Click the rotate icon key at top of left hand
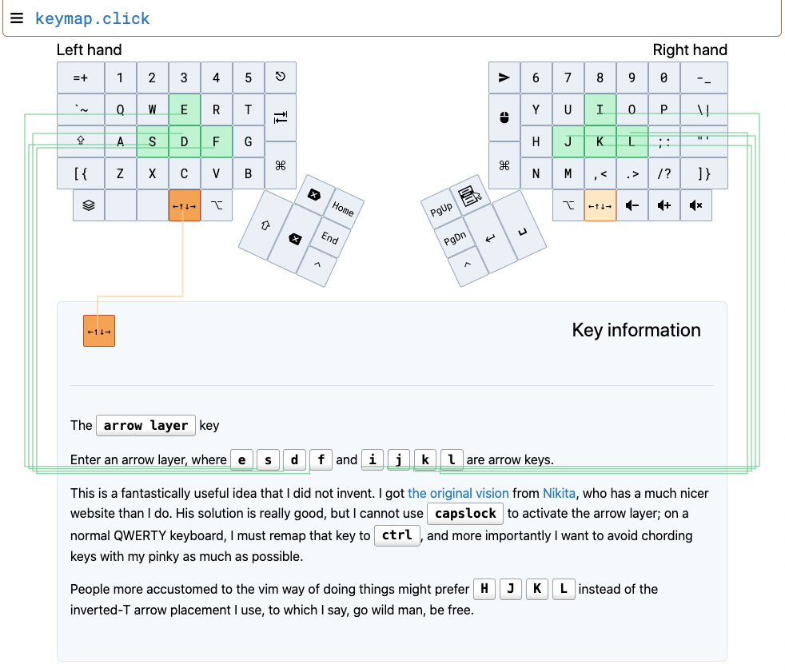 280,78
